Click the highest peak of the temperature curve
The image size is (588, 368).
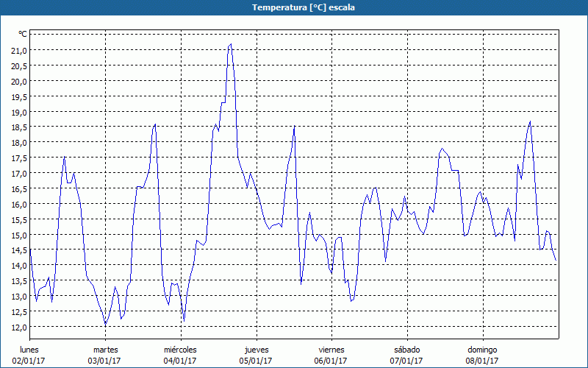click(x=231, y=44)
